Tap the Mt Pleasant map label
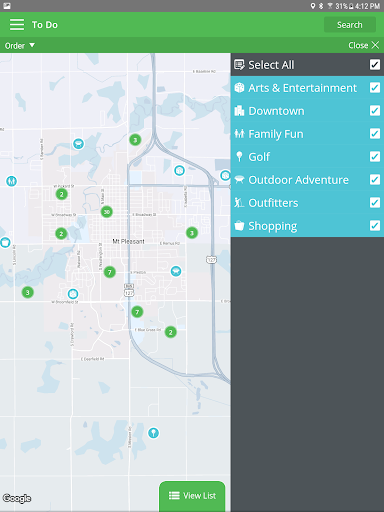 pyautogui.click(x=128, y=241)
